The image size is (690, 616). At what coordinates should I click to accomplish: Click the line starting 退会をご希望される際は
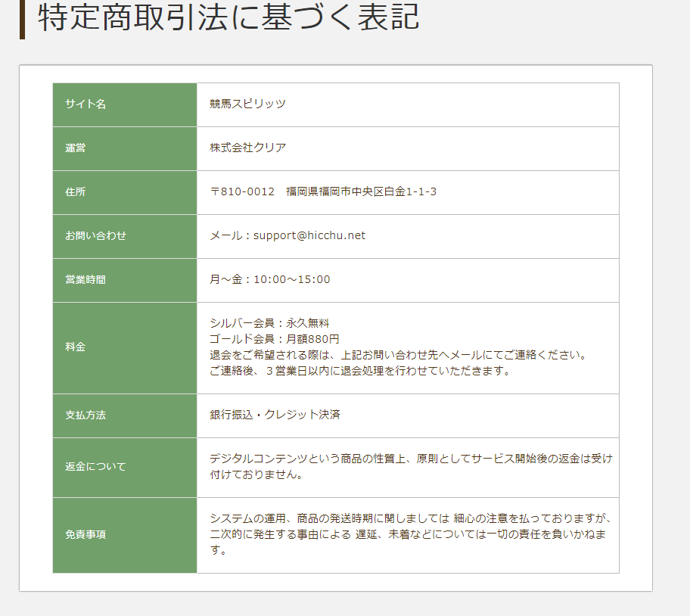pyautogui.click(x=398, y=355)
